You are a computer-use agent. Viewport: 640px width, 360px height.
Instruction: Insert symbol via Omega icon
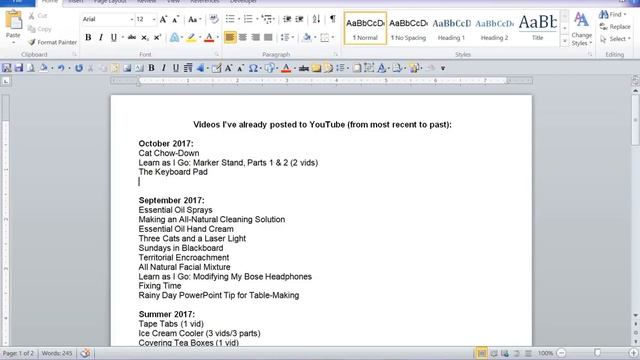253,68
